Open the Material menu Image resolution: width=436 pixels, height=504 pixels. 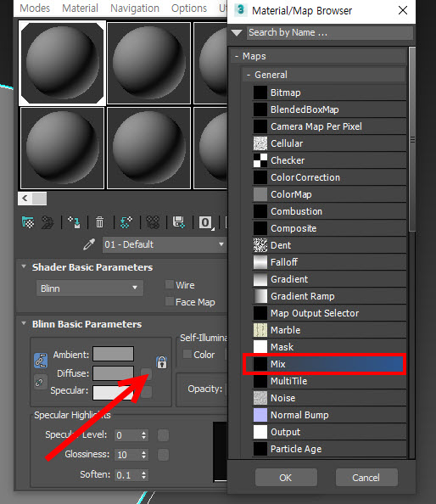80,8
